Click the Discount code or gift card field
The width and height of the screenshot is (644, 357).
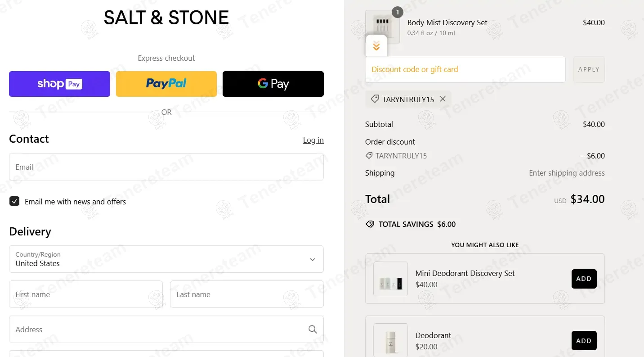pos(465,69)
